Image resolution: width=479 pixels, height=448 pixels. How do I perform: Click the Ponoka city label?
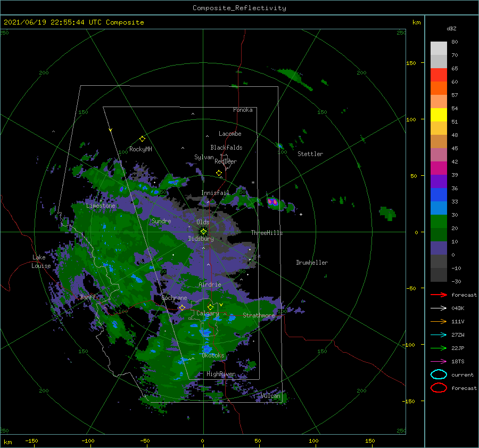point(243,110)
